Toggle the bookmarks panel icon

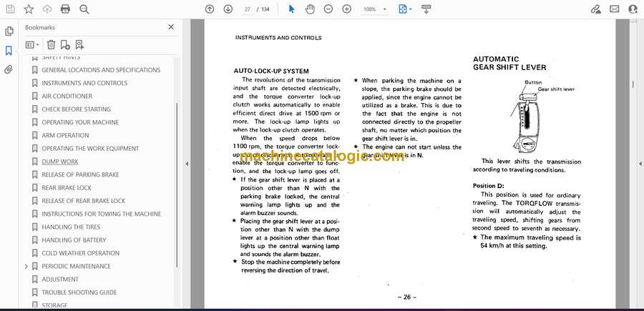(x=9, y=51)
